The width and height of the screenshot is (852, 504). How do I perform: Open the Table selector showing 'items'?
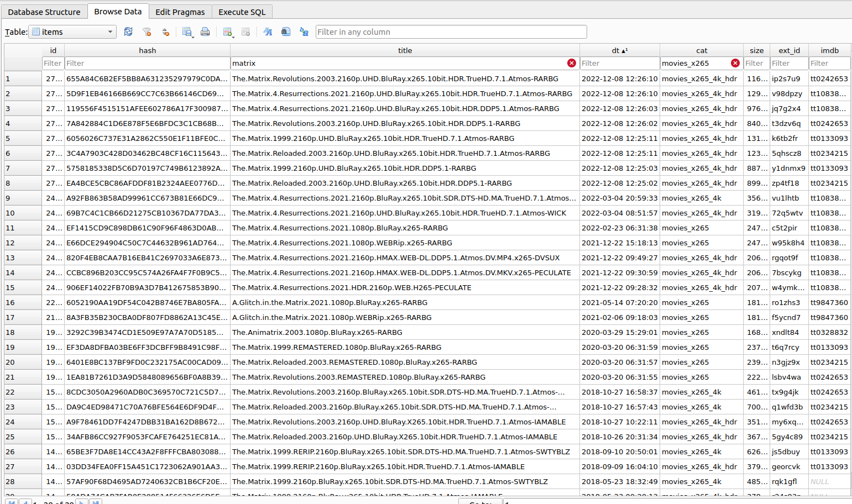tap(73, 32)
